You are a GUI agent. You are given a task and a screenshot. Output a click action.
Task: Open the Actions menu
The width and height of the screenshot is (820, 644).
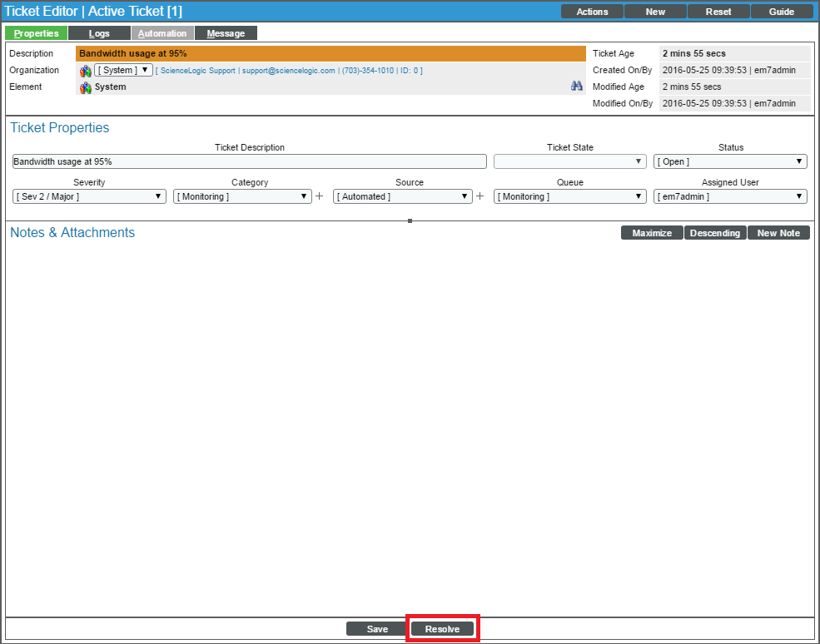592,12
